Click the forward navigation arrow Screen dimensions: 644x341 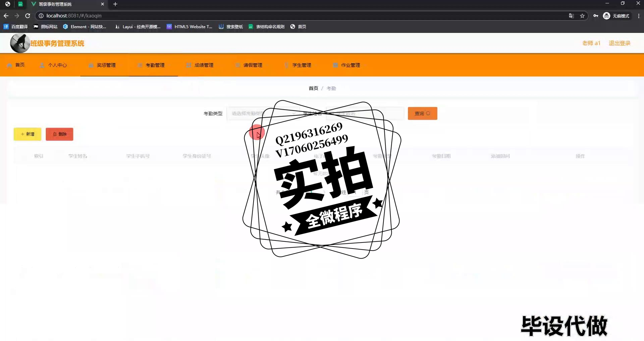click(x=17, y=16)
